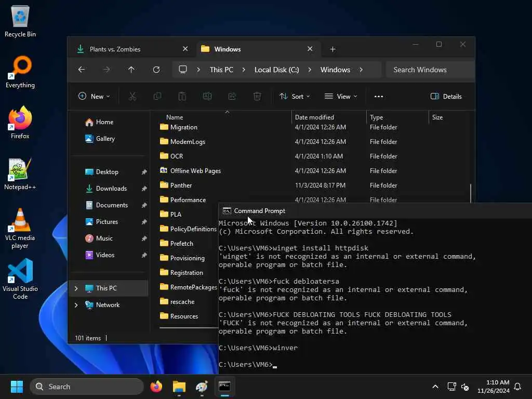Expand This PC in navigation pane
This screenshot has height=399, width=532.
tap(76, 288)
